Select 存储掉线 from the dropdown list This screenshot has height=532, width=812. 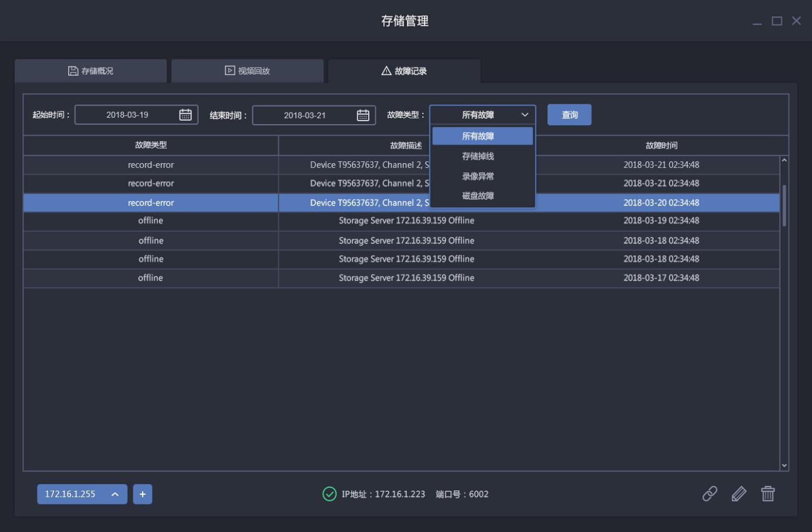coord(478,156)
